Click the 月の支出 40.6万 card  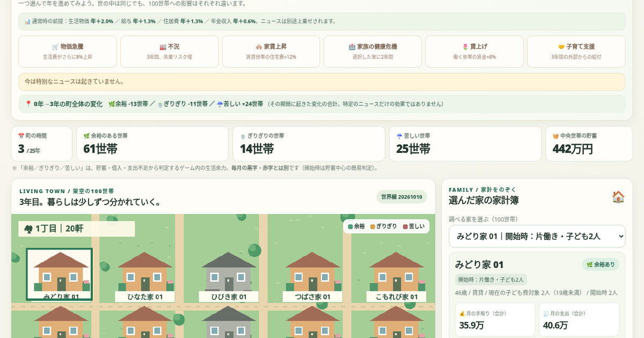tap(579, 320)
